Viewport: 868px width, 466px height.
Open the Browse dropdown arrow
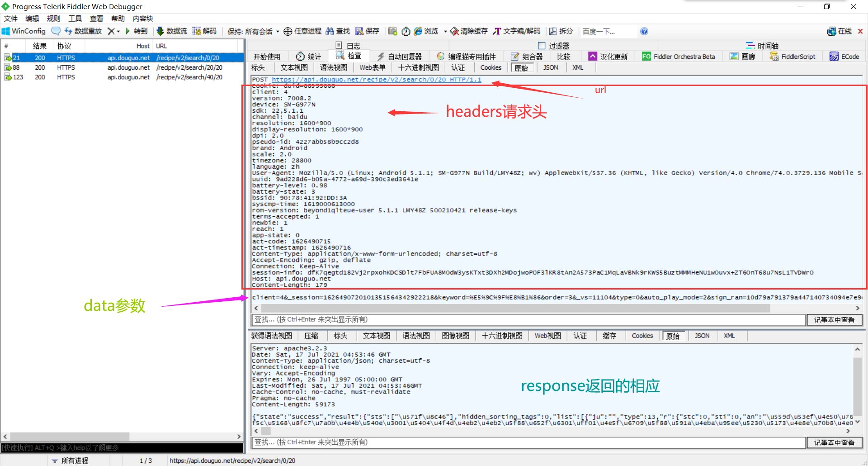click(x=445, y=32)
